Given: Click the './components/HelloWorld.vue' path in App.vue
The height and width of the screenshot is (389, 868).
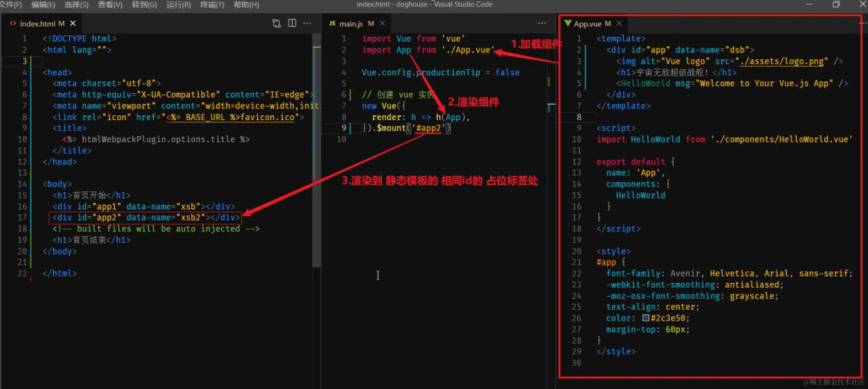Looking at the screenshot, I should click(781, 139).
